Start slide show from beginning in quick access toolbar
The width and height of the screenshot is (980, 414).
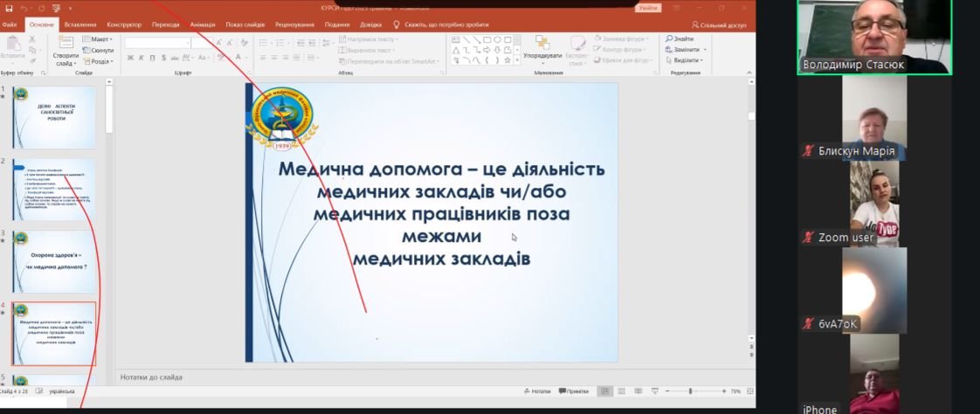57,7
